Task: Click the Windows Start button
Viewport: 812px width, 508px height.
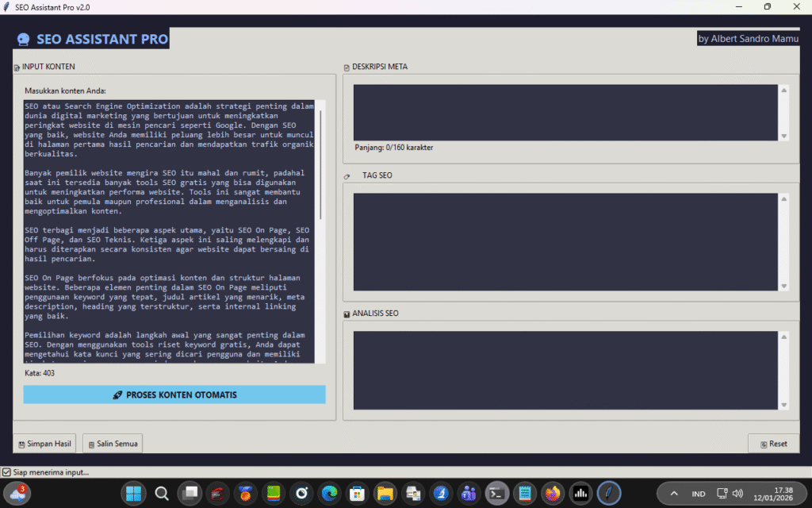Action: click(133, 493)
